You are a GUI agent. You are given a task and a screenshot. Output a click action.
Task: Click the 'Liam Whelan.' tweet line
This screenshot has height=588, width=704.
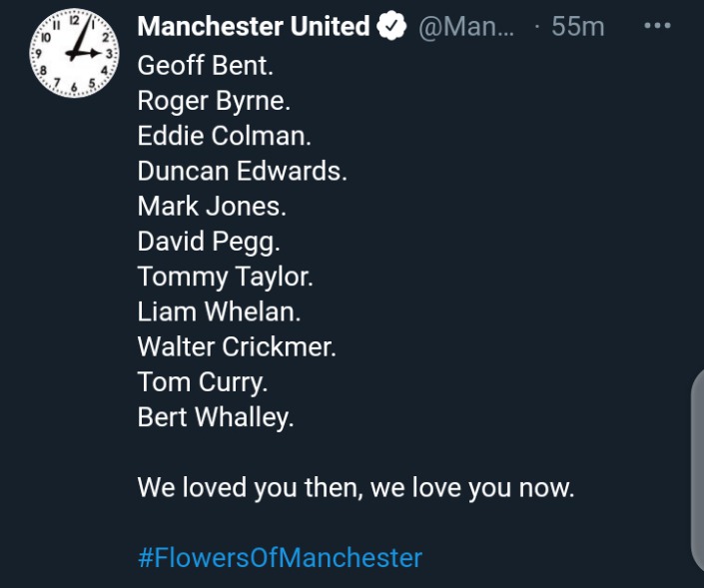pos(219,311)
